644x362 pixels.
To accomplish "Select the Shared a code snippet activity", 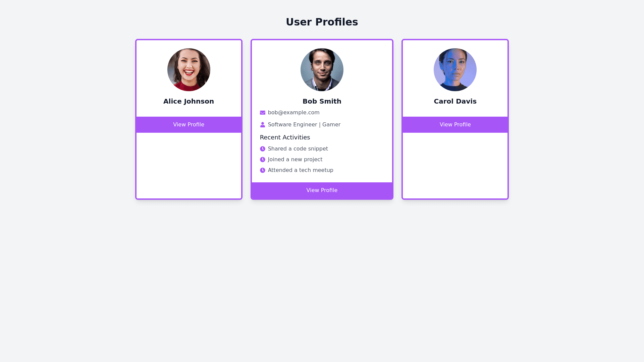I will [x=298, y=149].
